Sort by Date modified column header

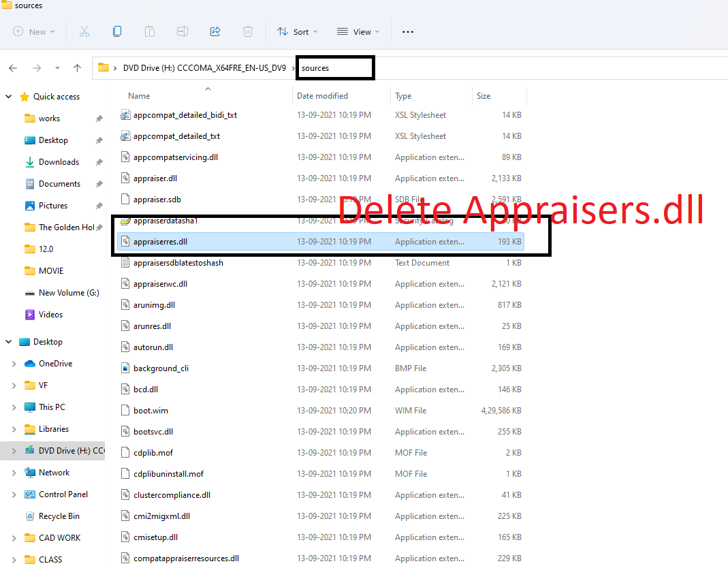pyautogui.click(x=322, y=95)
